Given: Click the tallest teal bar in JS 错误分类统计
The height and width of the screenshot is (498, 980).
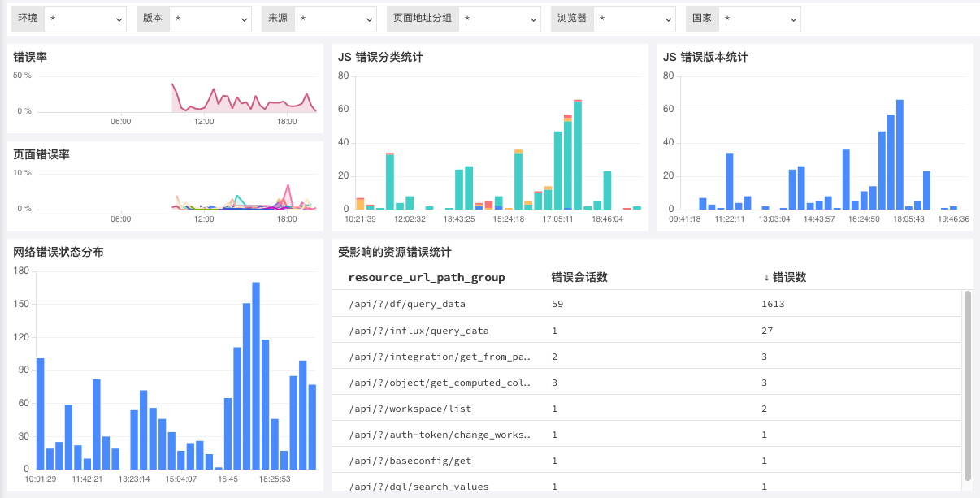Looking at the screenshot, I should [x=578, y=154].
